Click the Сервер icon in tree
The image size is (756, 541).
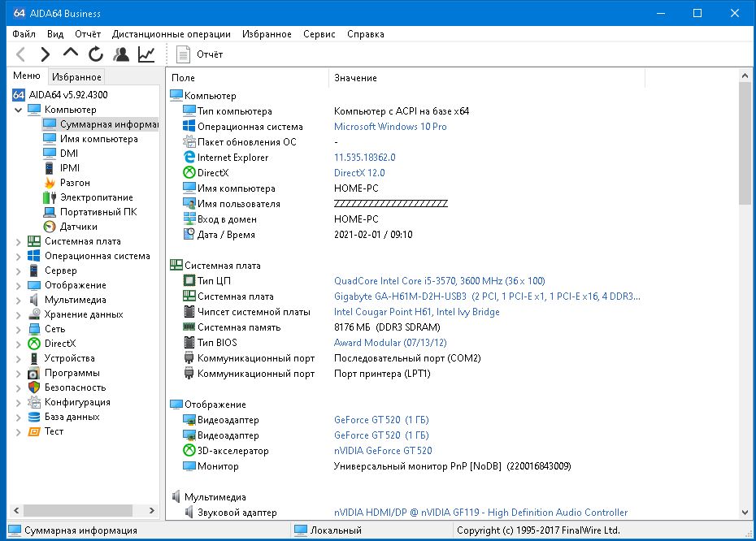[34, 270]
